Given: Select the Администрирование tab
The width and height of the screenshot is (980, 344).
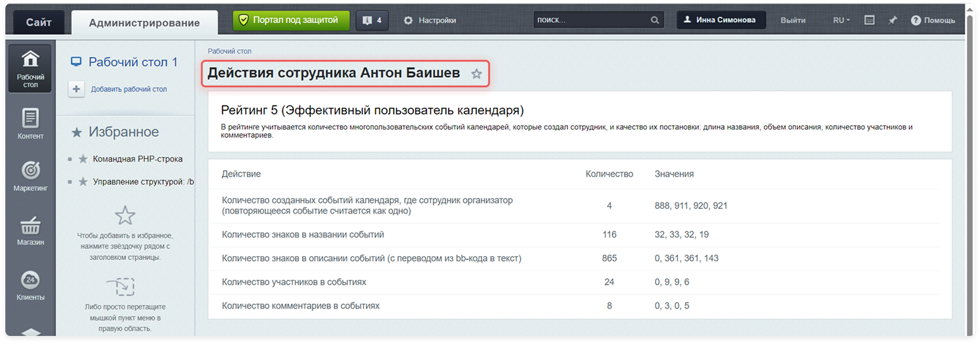Looking at the screenshot, I should click(x=144, y=23).
